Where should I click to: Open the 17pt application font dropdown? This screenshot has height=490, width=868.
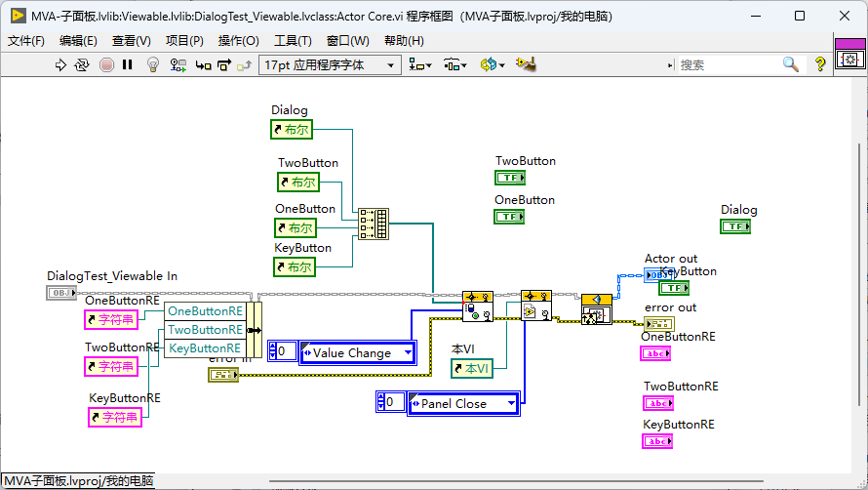[330, 64]
